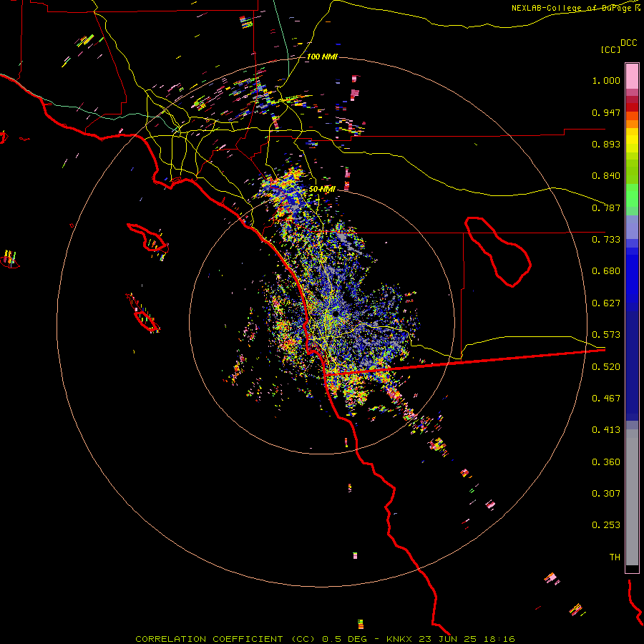Click the 0.733 scale value

(606, 240)
